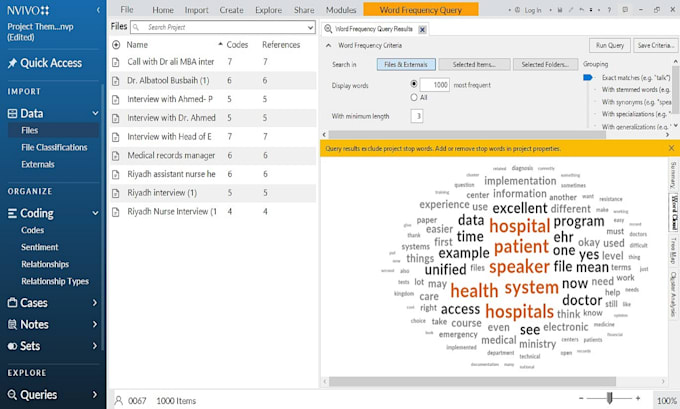Click the user account icon next to Log In
680x409 pixels.
(517, 10)
